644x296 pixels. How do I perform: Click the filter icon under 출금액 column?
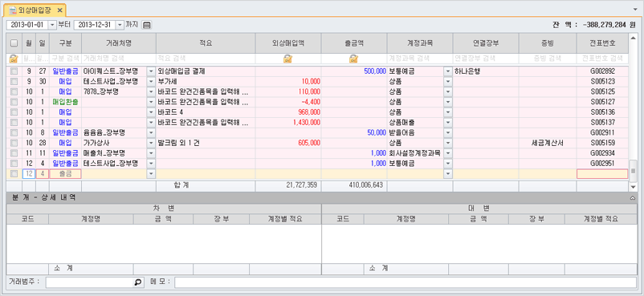353,59
